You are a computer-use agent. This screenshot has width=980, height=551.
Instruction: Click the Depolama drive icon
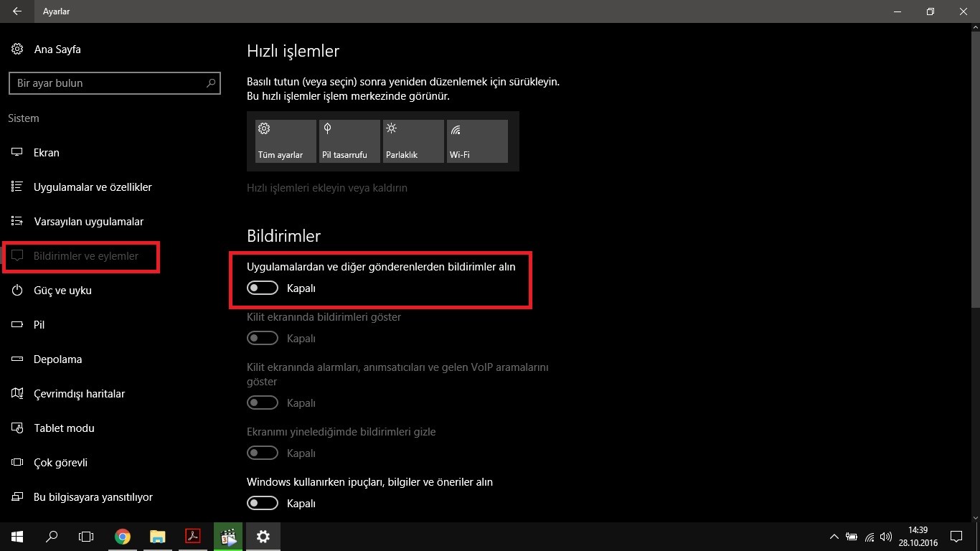18,359
